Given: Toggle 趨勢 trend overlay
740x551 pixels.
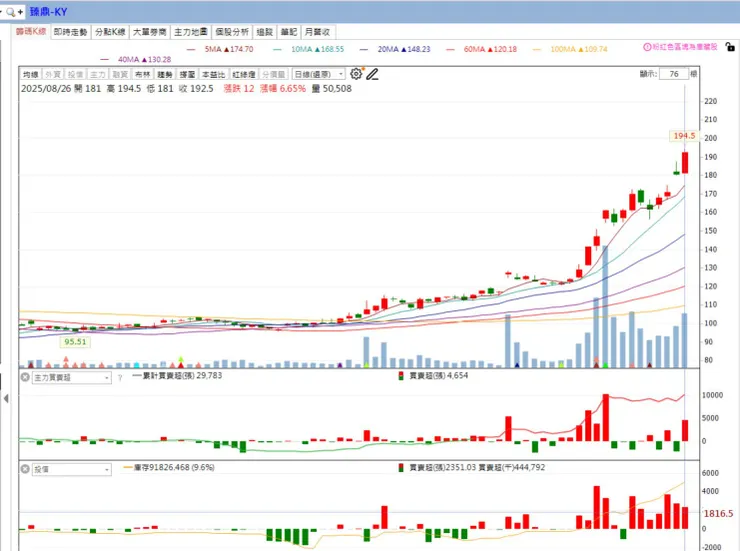Looking at the screenshot, I should (x=165, y=75).
